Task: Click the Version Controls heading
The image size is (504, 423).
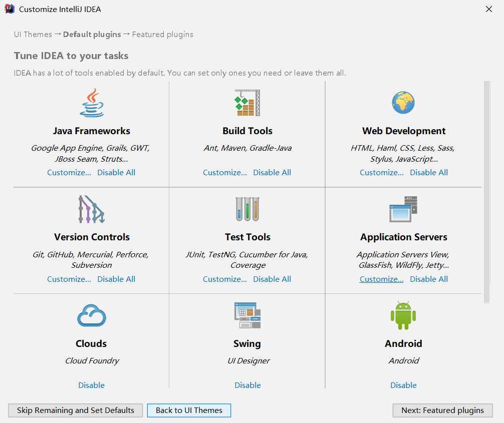Action: point(92,237)
